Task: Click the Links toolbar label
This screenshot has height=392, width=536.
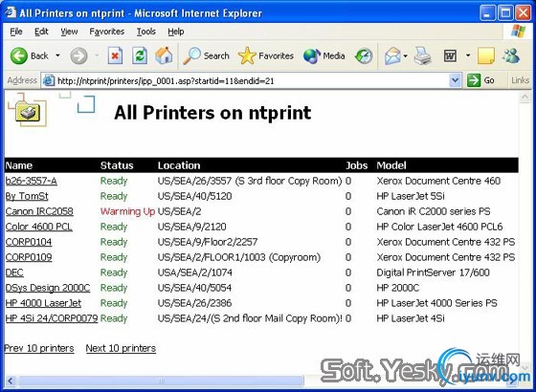Action: point(521,80)
